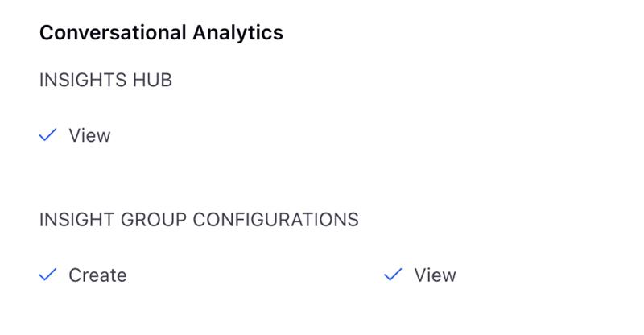This screenshot has height=335, width=644.
Task: Click the View text beside Create
Action: pos(435,275)
